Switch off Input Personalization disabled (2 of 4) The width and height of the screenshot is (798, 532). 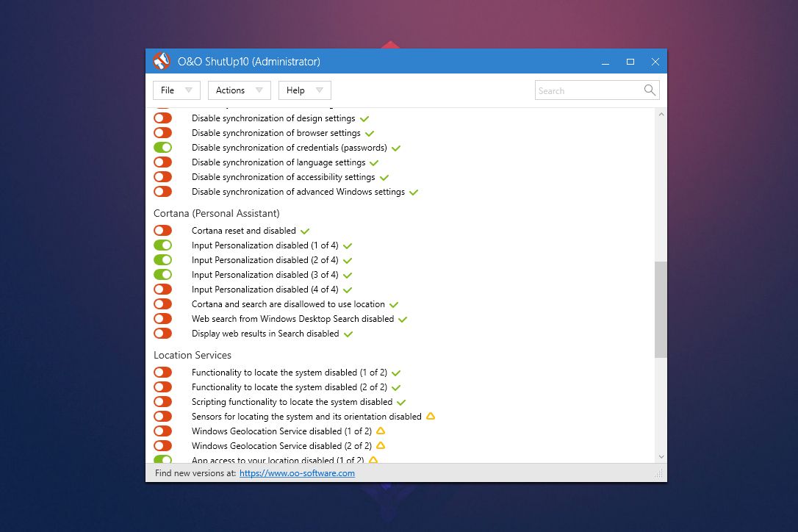163,260
